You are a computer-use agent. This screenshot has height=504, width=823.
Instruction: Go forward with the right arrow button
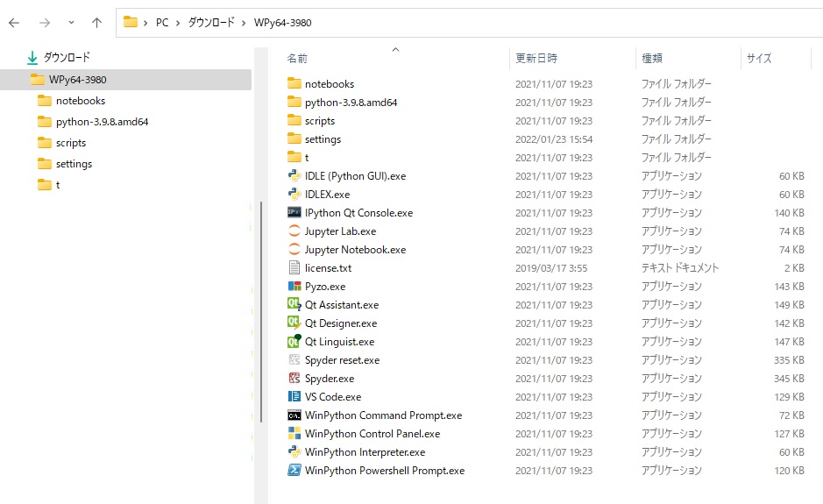point(45,23)
